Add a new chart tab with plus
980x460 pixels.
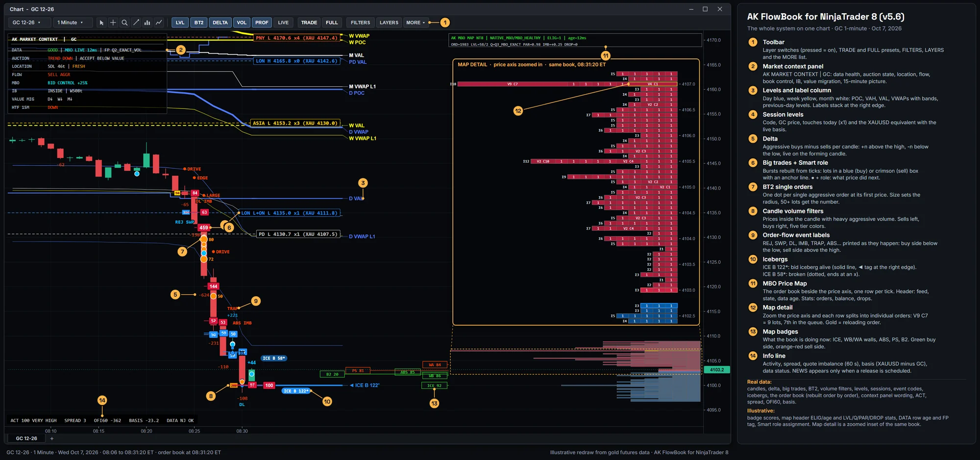pyautogui.click(x=52, y=438)
